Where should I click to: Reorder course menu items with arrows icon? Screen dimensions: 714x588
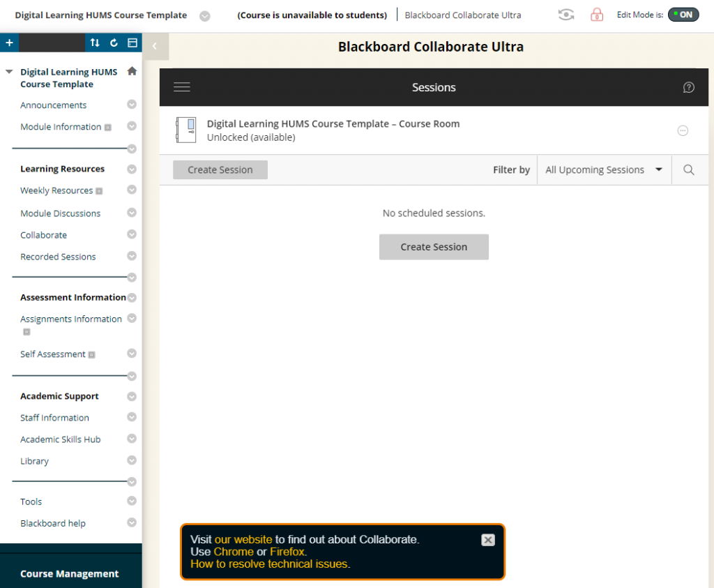click(x=95, y=43)
